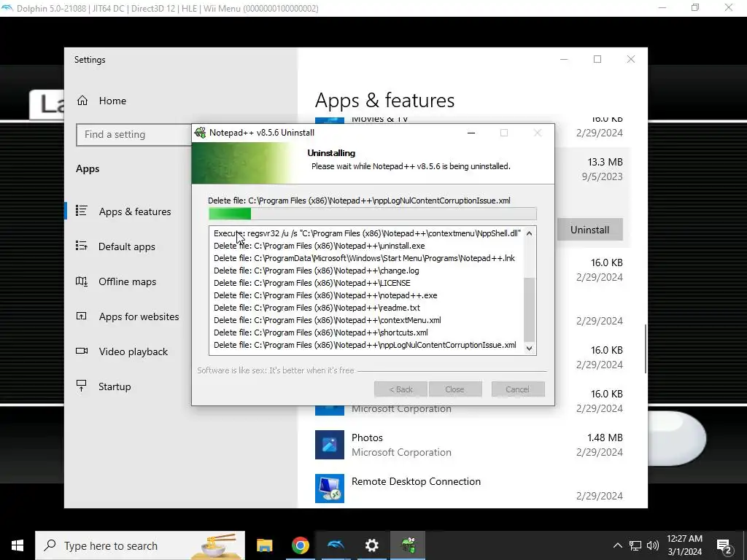Minimize the Notepad++ Uninstall window
Image resolution: width=747 pixels, height=560 pixels.
[471, 133]
